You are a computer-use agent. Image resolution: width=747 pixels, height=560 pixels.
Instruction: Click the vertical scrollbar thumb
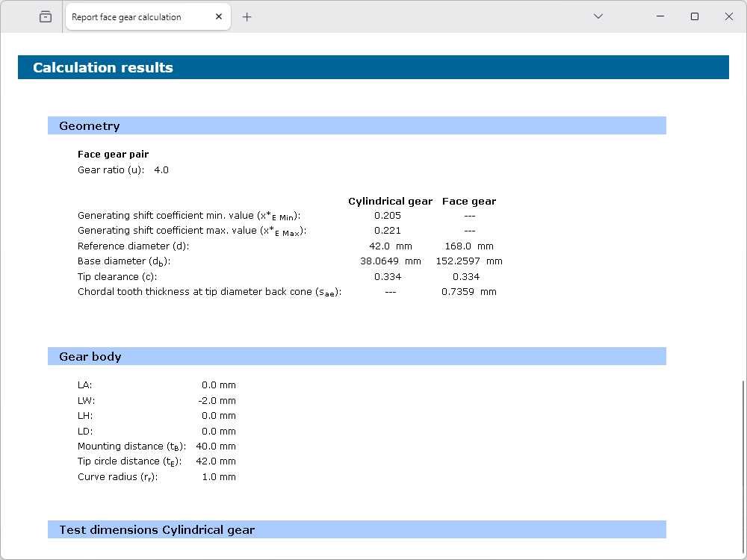tap(742, 463)
